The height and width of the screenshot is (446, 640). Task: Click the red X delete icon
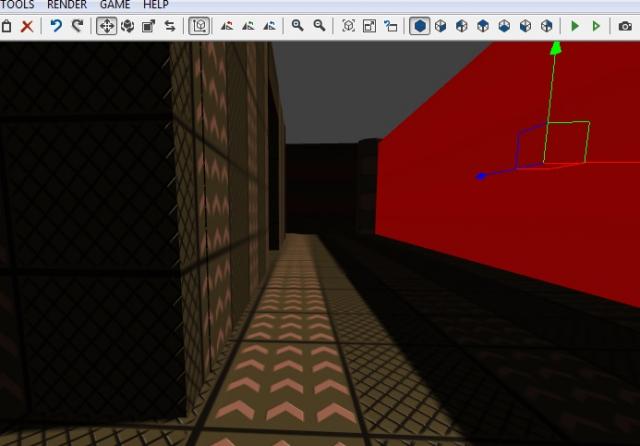click(27, 26)
